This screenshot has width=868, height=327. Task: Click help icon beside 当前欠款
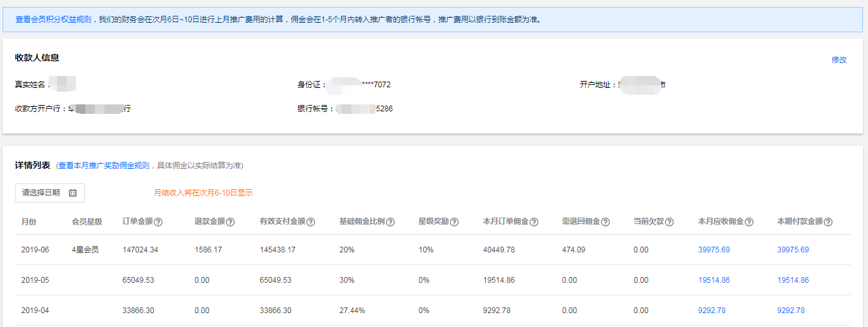coord(669,222)
